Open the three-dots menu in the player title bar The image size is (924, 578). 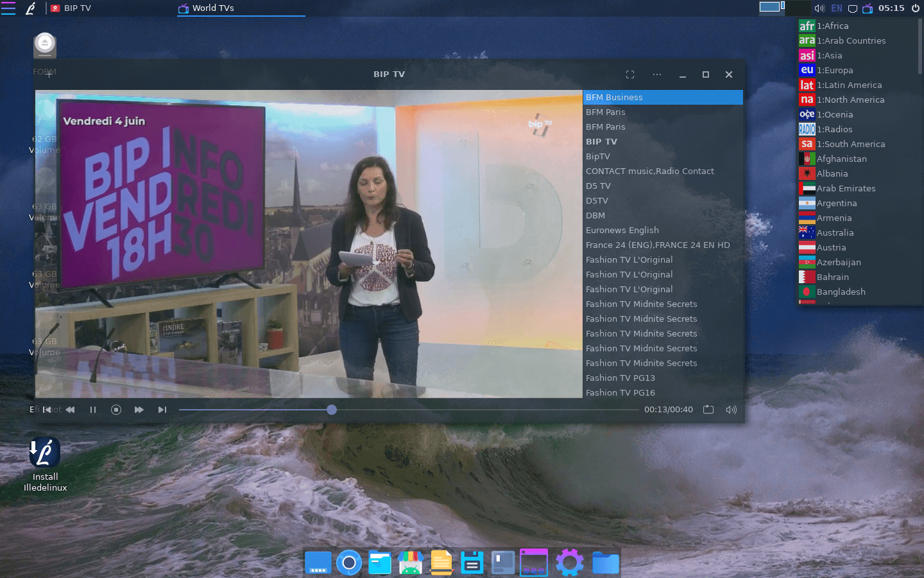[x=657, y=74]
